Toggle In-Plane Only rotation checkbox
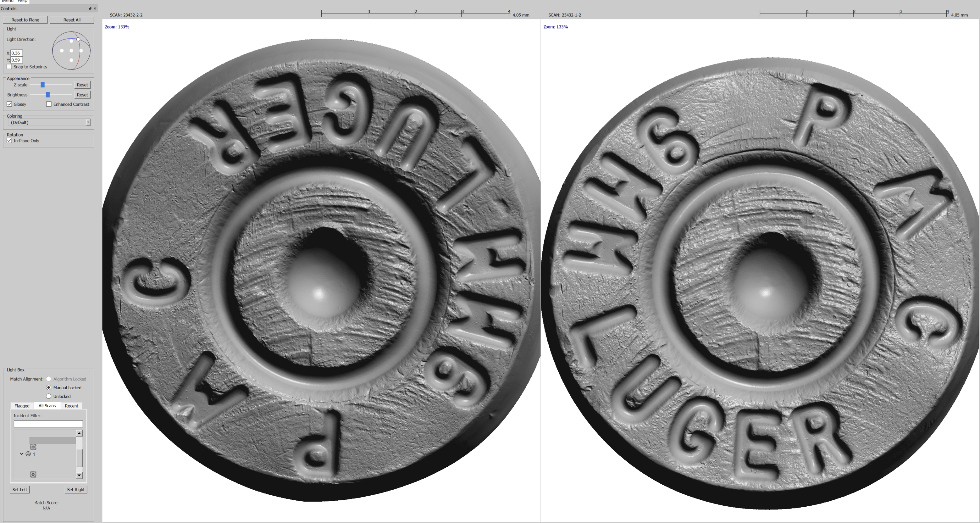 coord(9,141)
